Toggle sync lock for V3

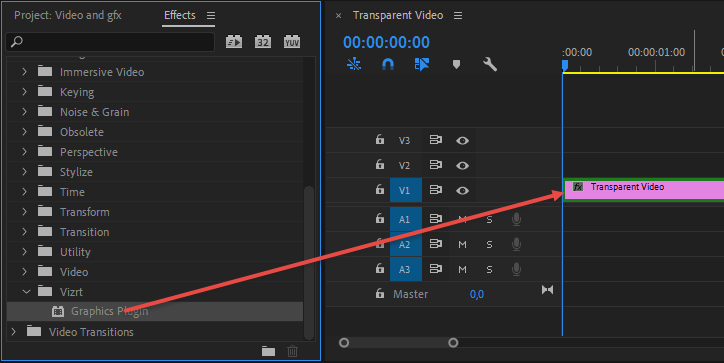[x=435, y=139]
